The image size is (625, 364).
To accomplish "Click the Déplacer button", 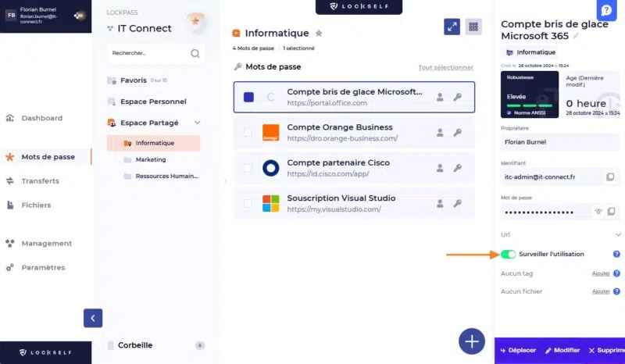I will pyautogui.click(x=518, y=351).
